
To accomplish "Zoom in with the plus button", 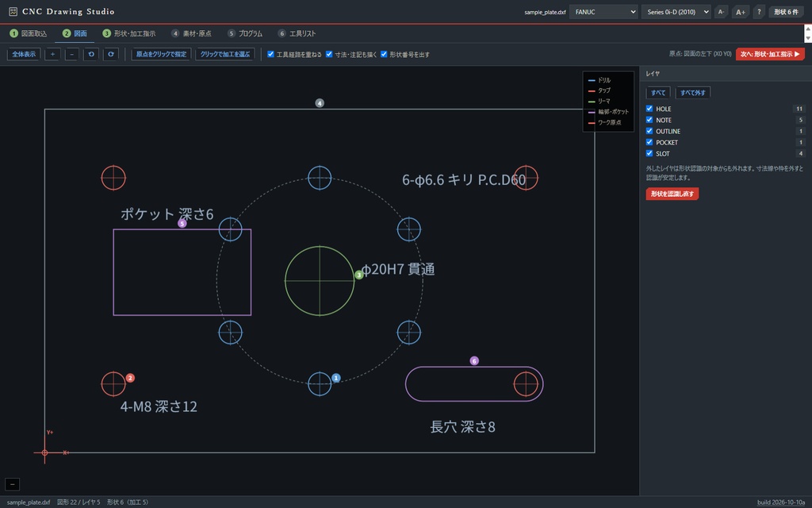I will click(x=52, y=54).
